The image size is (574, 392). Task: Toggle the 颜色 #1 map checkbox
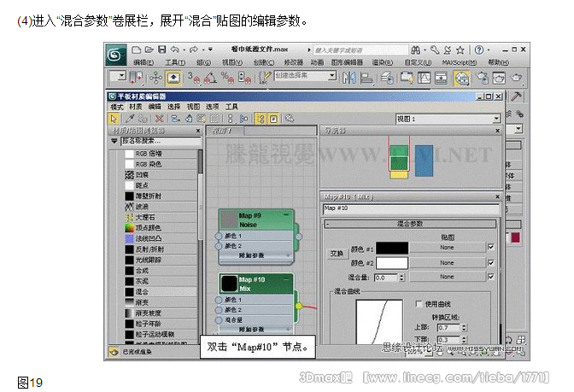click(491, 248)
